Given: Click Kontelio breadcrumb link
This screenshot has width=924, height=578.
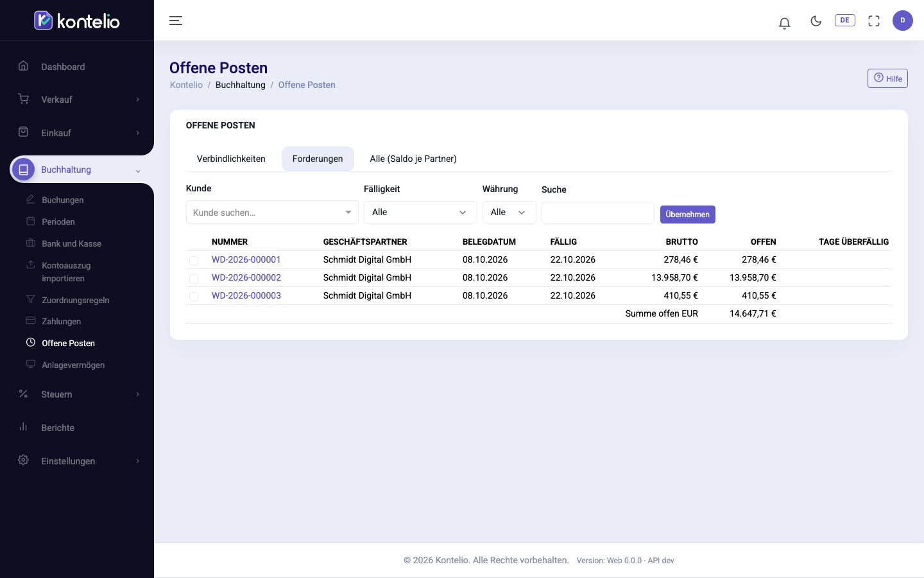Looking at the screenshot, I should pos(186,85).
